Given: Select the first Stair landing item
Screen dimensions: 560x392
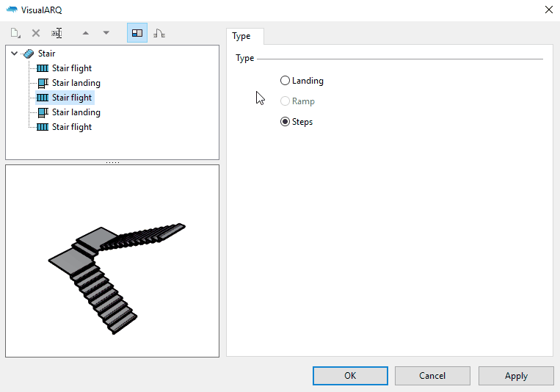Looking at the screenshot, I should click(x=76, y=83).
